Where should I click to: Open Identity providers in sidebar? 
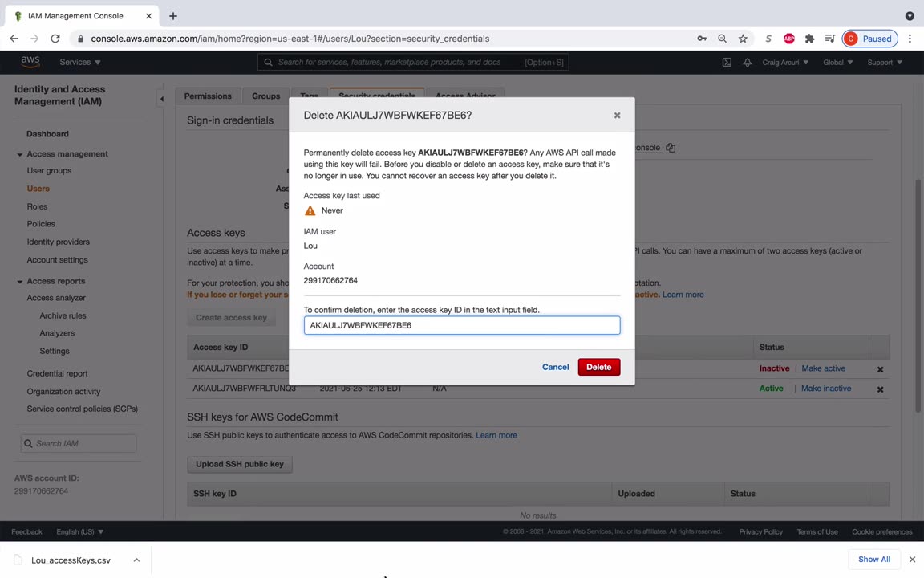pos(59,242)
